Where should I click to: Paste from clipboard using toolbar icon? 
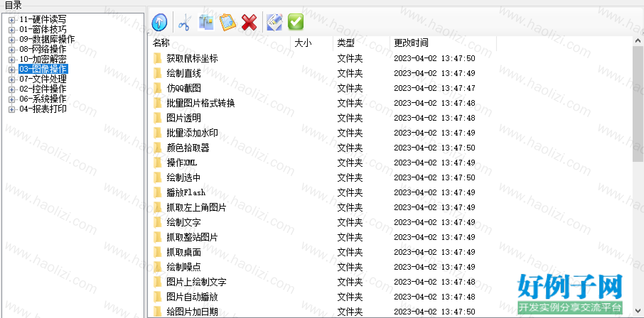point(227,22)
